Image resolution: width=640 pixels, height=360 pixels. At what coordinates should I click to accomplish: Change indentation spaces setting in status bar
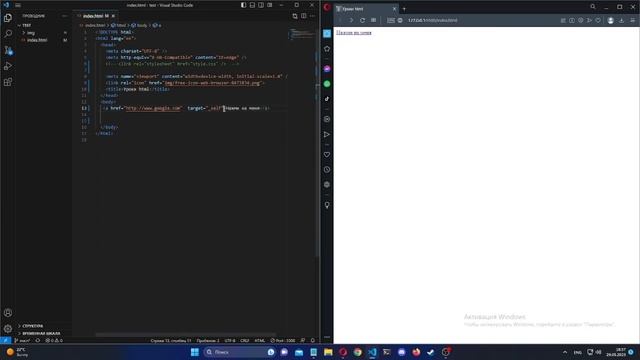click(x=208, y=340)
